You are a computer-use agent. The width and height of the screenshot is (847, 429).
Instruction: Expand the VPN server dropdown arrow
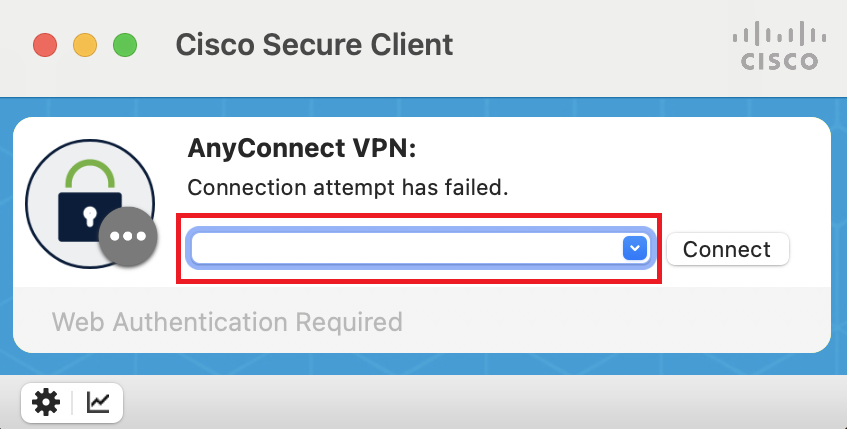click(x=634, y=248)
